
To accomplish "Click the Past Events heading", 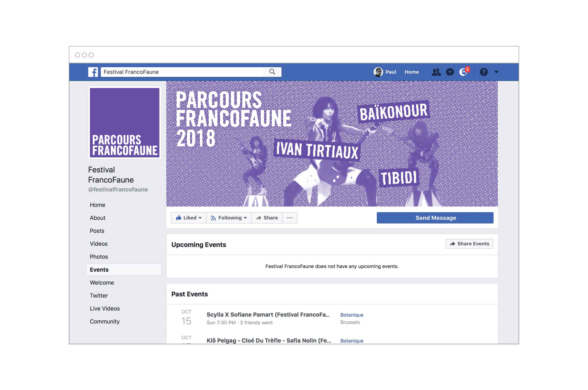I will (189, 294).
